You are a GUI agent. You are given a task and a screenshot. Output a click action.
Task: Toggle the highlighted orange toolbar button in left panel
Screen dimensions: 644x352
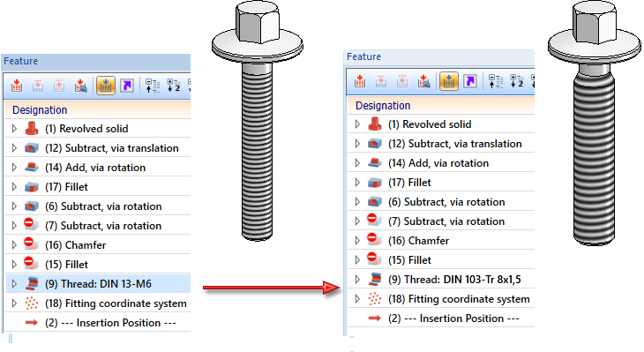(106, 86)
